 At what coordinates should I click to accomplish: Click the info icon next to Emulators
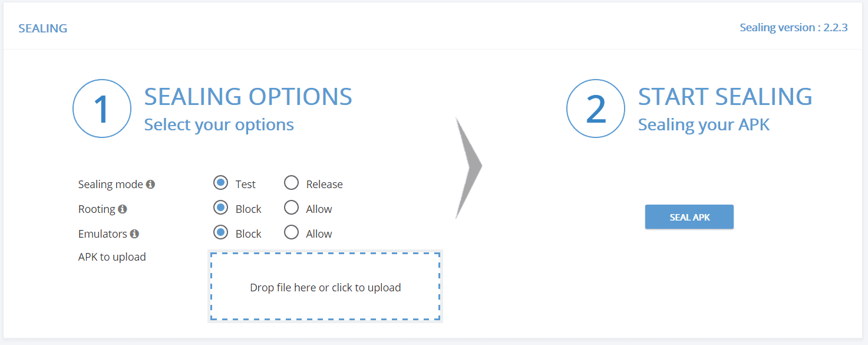click(x=134, y=234)
